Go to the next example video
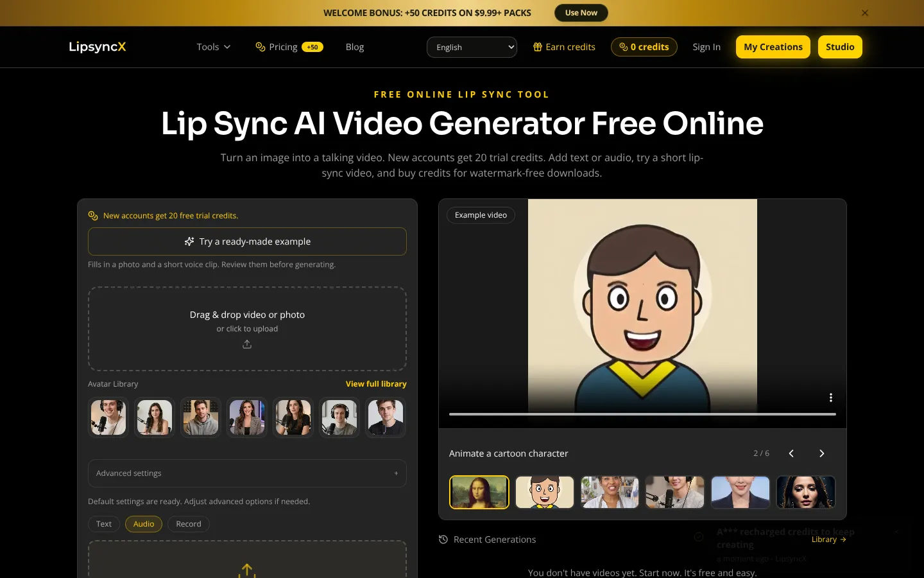924x578 pixels. tap(822, 453)
